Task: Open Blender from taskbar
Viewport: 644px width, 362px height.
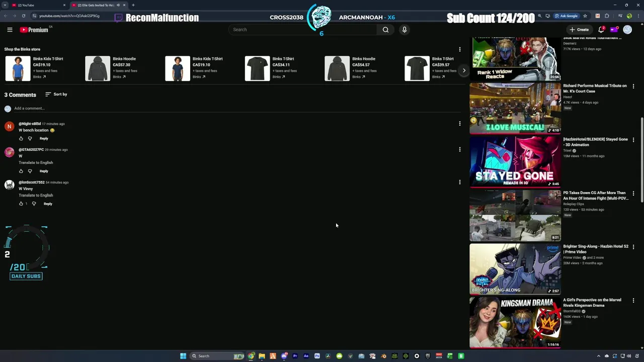Action: point(383,356)
